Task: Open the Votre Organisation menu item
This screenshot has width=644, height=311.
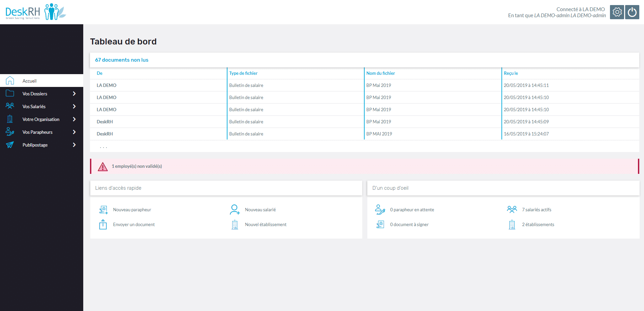Action: pos(41,119)
